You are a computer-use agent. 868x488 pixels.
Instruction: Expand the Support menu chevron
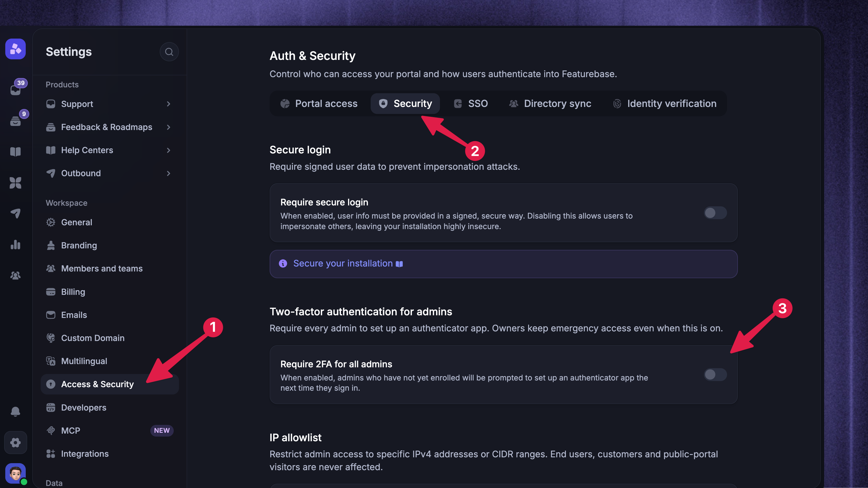[168, 104]
